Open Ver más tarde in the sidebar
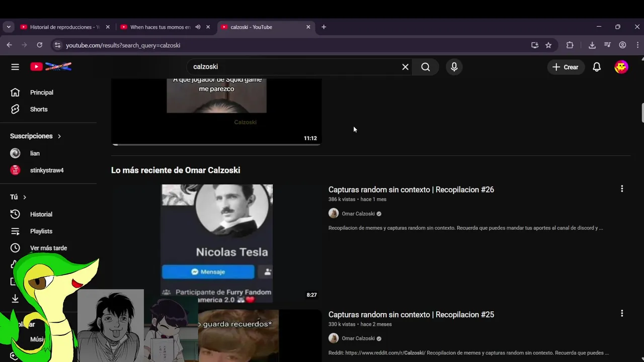 [48, 248]
